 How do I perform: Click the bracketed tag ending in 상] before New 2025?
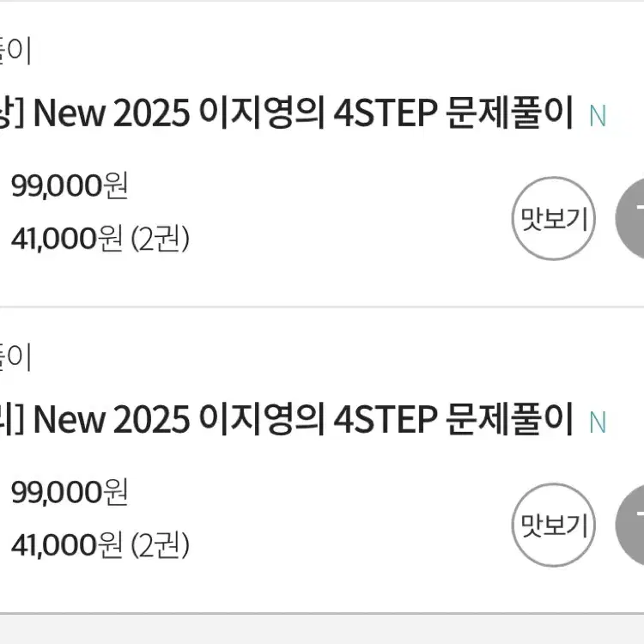point(12,112)
